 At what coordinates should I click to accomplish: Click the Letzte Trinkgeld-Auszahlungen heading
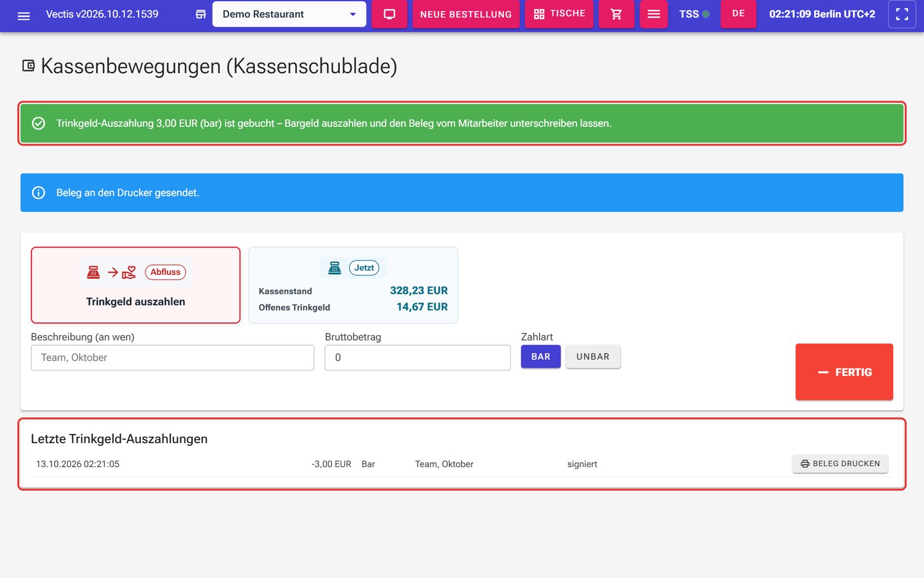(x=119, y=439)
